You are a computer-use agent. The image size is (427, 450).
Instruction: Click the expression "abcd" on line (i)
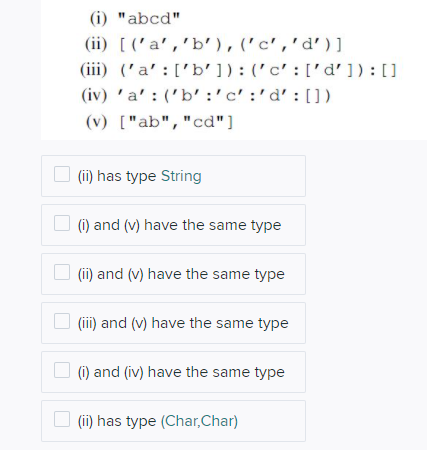(149, 18)
